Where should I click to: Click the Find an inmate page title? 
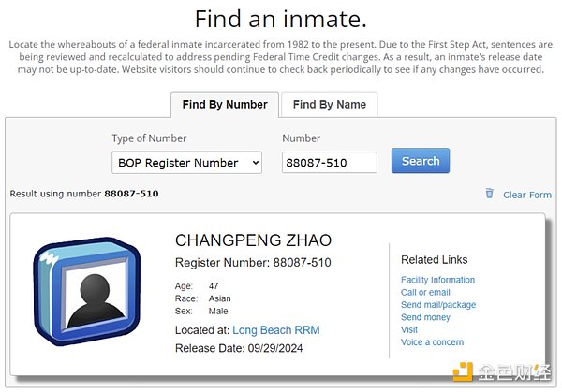coord(280,18)
